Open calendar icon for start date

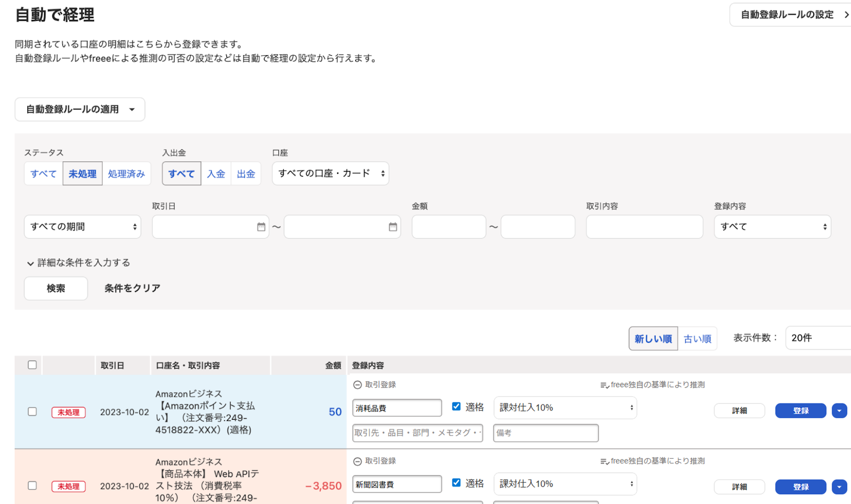point(261,227)
